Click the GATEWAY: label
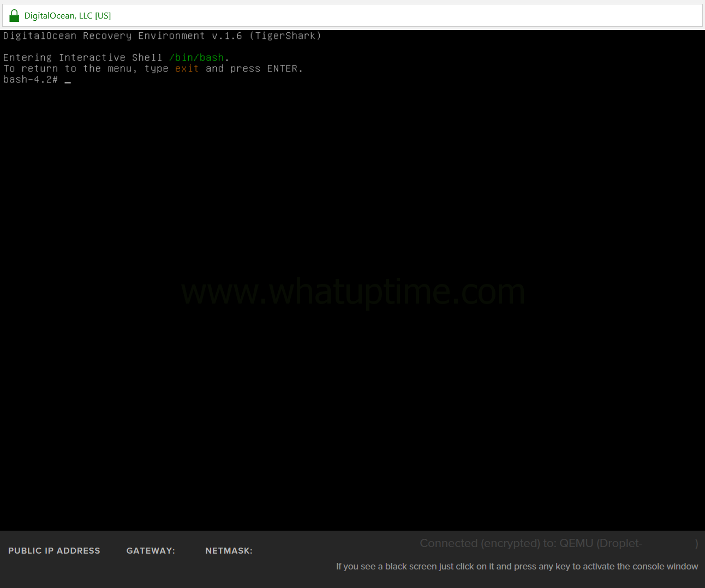The width and height of the screenshot is (705, 588). point(151,551)
